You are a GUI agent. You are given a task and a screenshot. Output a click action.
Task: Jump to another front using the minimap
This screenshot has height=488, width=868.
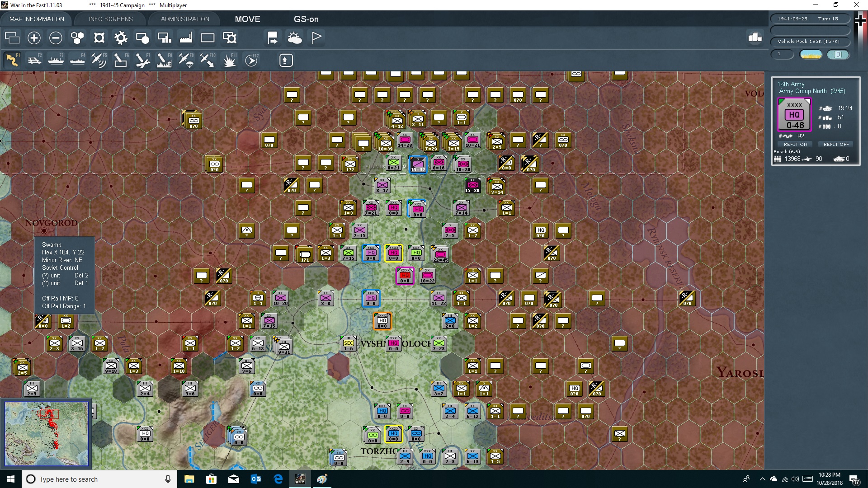click(47, 434)
